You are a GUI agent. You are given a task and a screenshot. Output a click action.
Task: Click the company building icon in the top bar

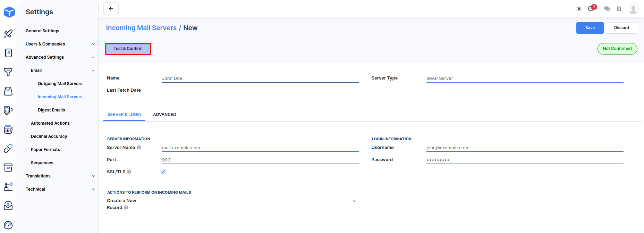[619, 9]
